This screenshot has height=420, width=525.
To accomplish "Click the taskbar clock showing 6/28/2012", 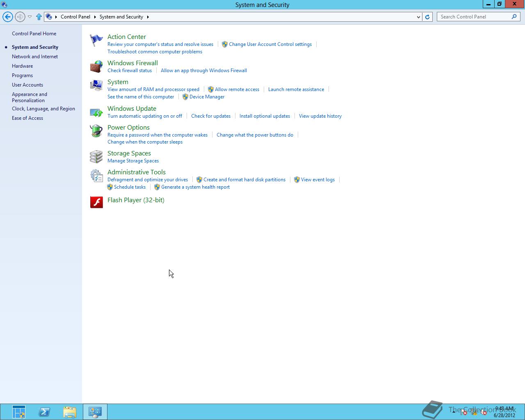I will tap(504, 412).
